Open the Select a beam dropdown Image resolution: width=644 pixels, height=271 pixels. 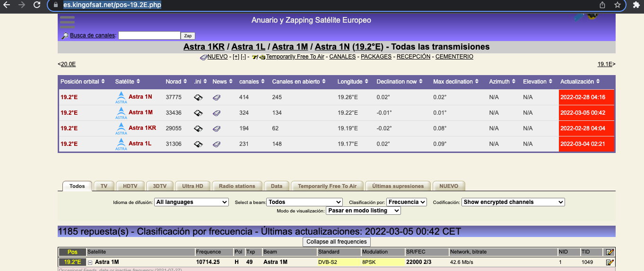coord(305,202)
